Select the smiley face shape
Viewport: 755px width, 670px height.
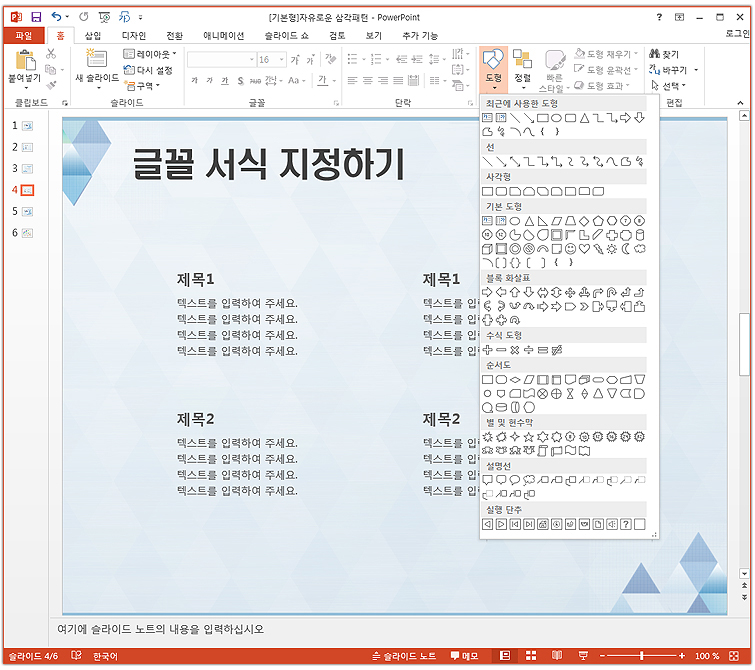coord(570,249)
